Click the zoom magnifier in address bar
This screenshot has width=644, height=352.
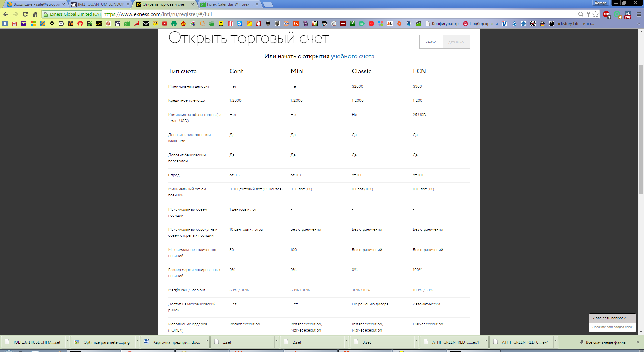point(581,14)
